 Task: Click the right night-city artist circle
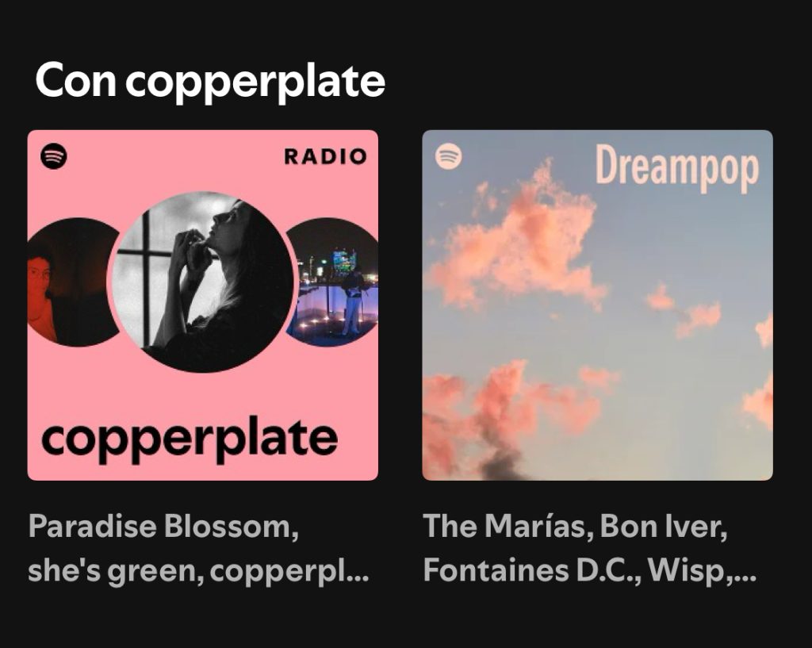[x=334, y=282]
